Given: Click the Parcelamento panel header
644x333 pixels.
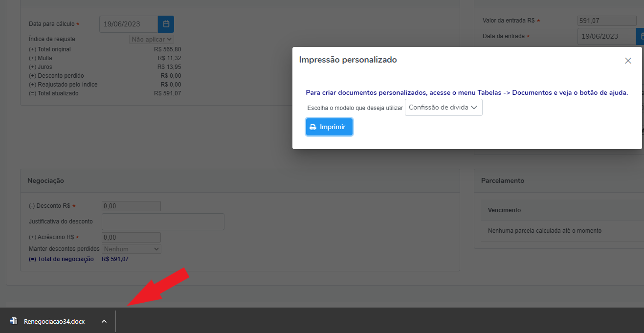Looking at the screenshot, I should click(x=559, y=181).
